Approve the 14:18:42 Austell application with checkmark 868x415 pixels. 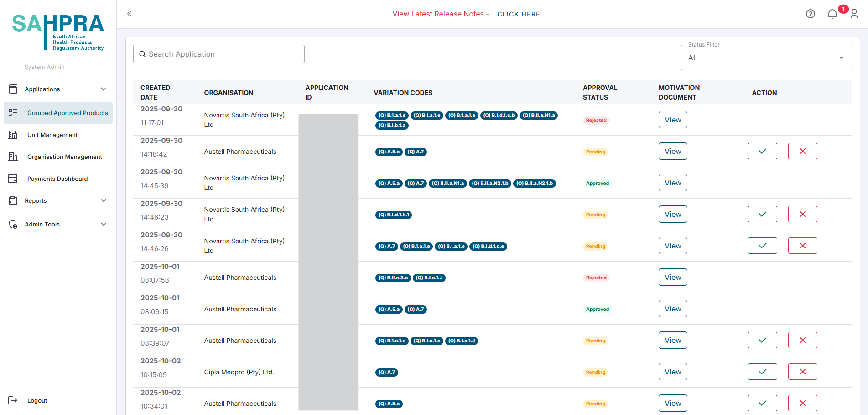tap(762, 151)
